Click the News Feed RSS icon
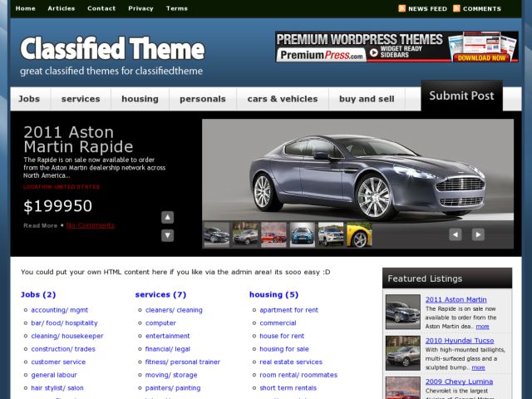This screenshot has width=532, height=399. 401,8
